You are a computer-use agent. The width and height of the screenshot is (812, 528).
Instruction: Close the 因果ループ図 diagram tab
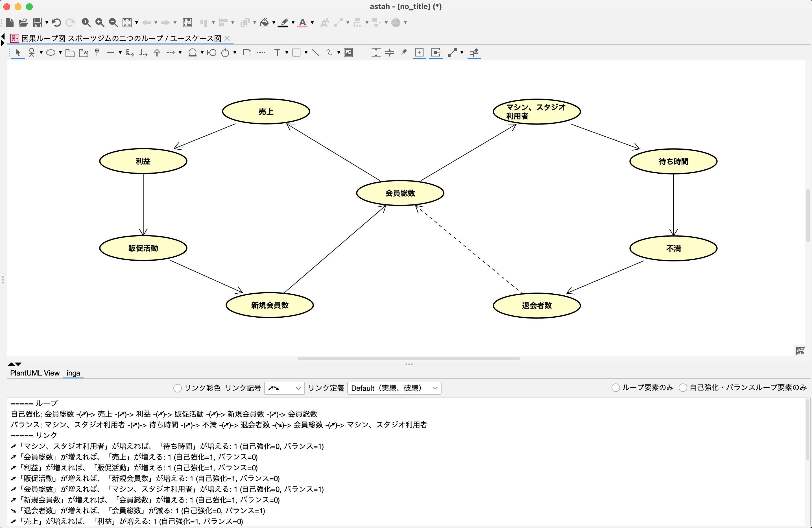pyautogui.click(x=227, y=38)
